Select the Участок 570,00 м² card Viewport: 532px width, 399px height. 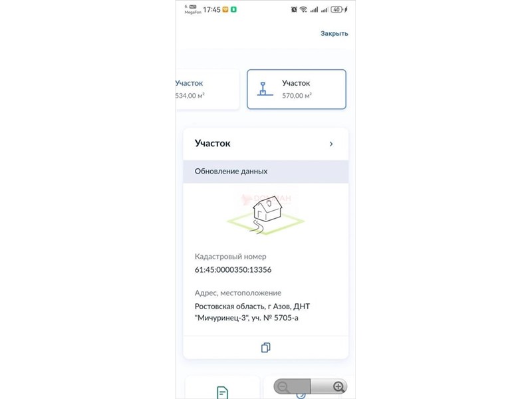point(297,89)
